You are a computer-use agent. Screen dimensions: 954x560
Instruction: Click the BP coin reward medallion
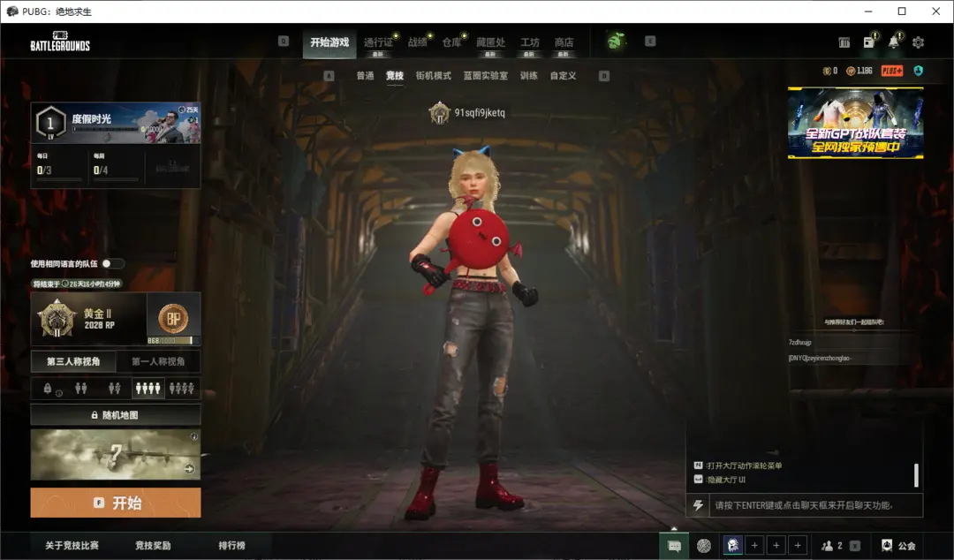pos(173,318)
